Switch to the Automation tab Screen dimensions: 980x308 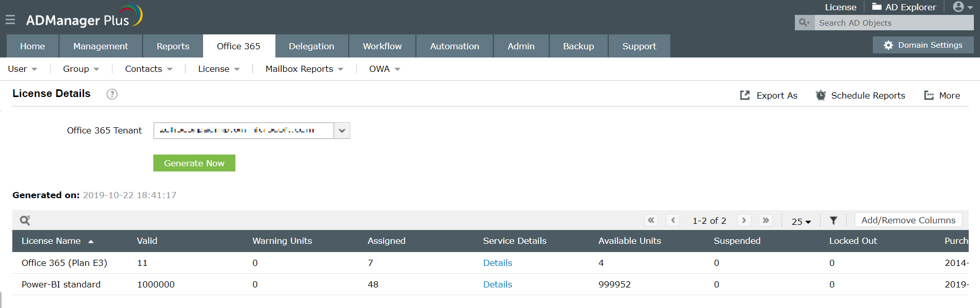pyautogui.click(x=454, y=46)
